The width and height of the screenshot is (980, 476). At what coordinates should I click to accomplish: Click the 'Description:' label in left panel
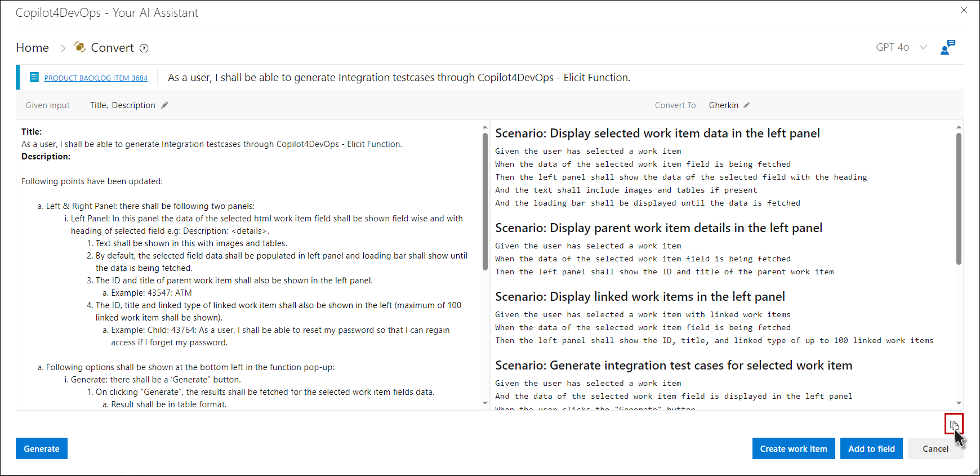(46, 157)
